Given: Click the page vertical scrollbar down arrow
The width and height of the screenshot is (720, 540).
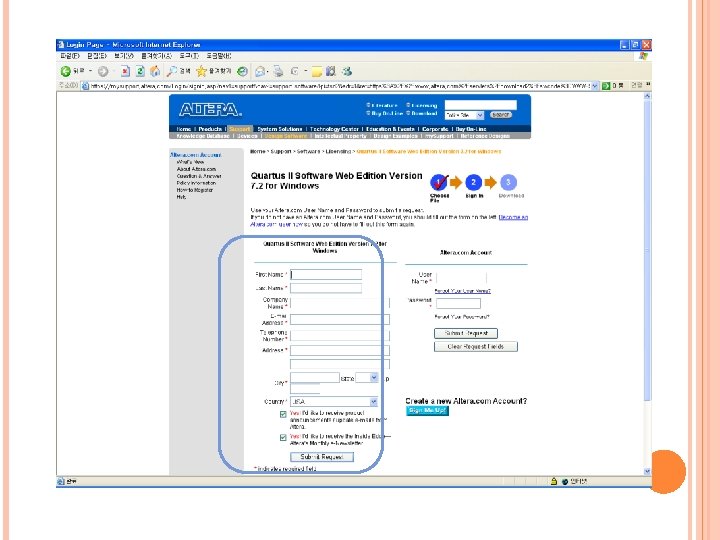Looking at the screenshot, I should click(x=647, y=471).
